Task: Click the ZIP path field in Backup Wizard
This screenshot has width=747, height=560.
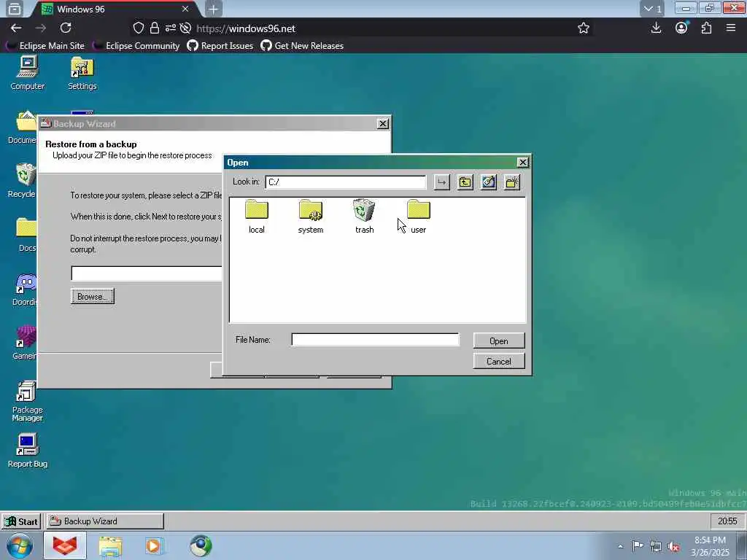Action: [x=147, y=273]
